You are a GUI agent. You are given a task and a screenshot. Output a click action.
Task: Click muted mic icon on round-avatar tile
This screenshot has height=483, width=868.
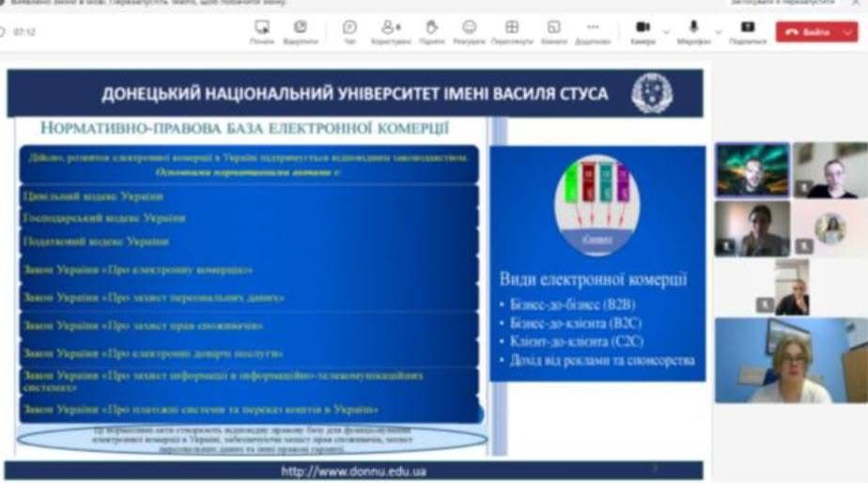click(805, 246)
